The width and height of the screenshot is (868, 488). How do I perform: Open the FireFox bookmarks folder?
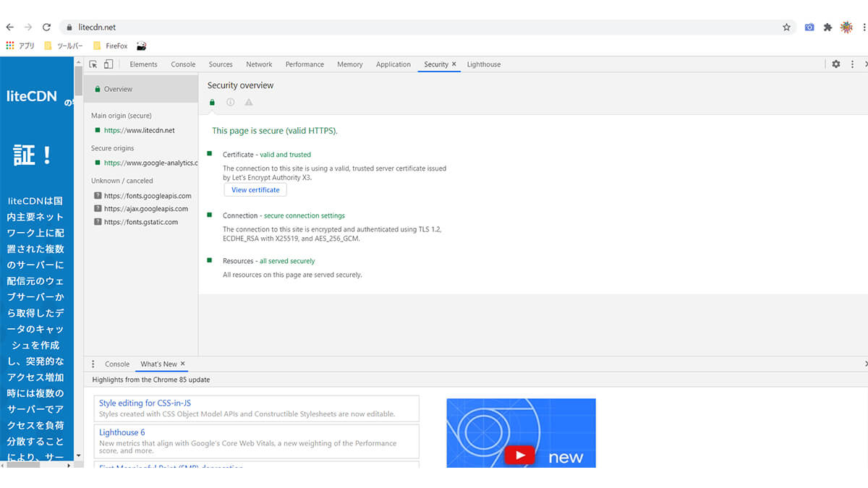[110, 46]
